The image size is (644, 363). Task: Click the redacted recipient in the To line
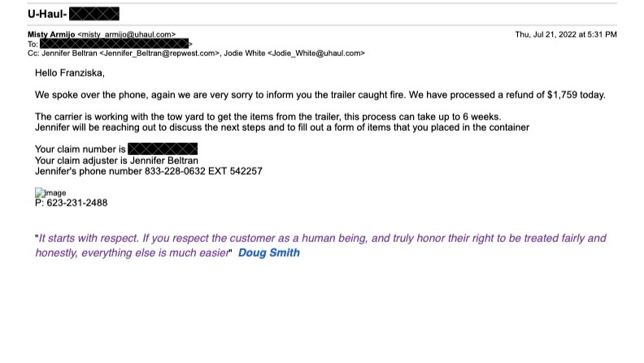(114, 44)
